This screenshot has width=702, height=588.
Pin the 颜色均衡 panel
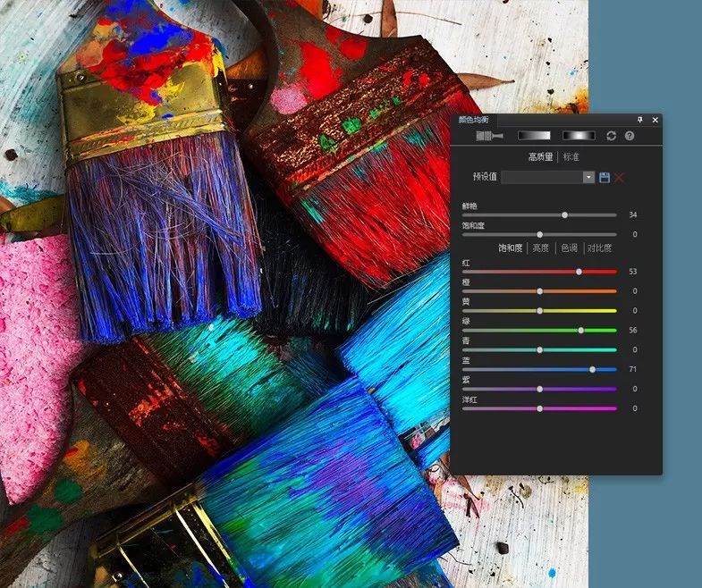click(x=639, y=120)
